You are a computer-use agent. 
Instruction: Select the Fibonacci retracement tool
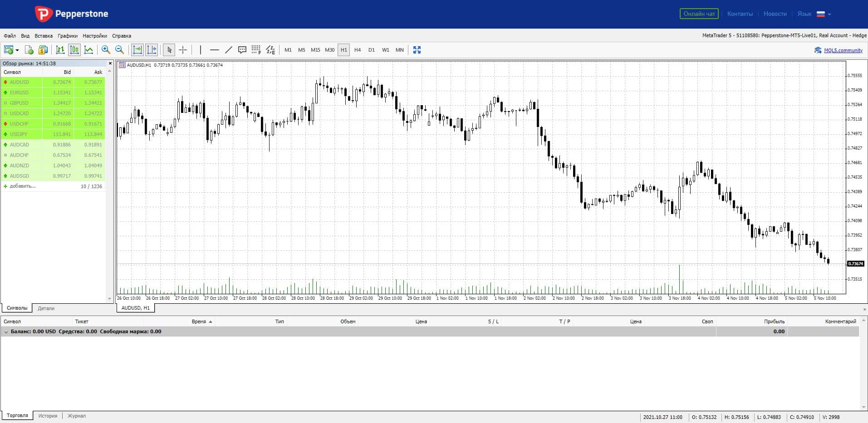click(256, 50)
